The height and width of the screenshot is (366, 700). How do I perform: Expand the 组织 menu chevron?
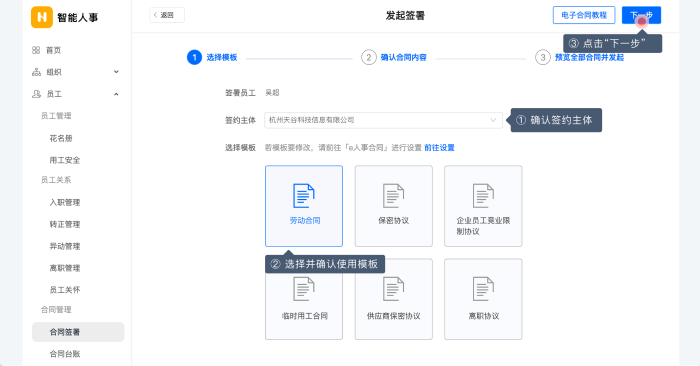(116, 72)
